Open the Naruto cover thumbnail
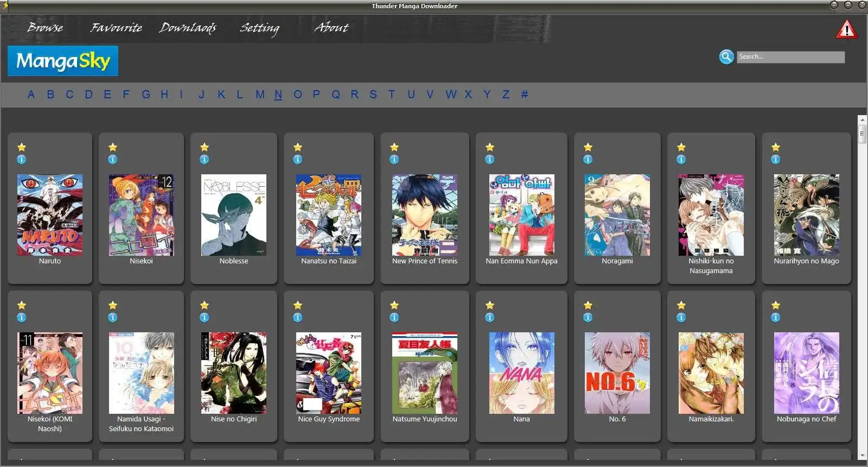Image resolution: width=868 pixels, height=467 pixels. (x=50, y=215)
